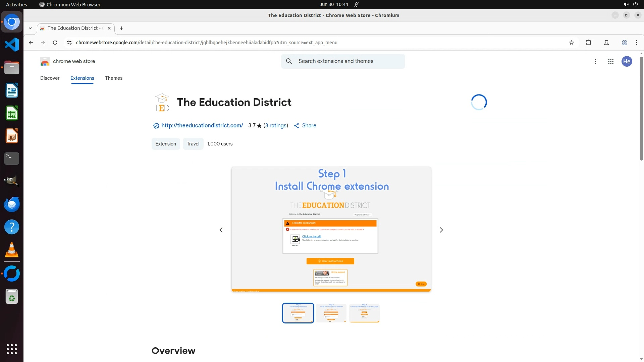The width and height of the screenshot is (644, 362).
Task: Open the Chrome Labs flask icon
Action: pyautogui.click(x=606, y=43)
